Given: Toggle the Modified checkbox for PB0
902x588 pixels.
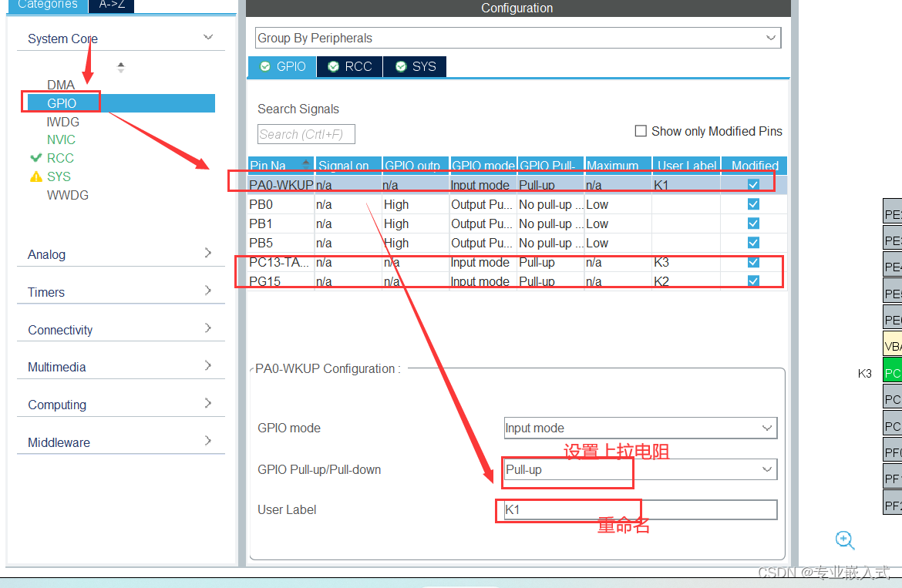Looking at the screenshot, I should coord(753,204).
